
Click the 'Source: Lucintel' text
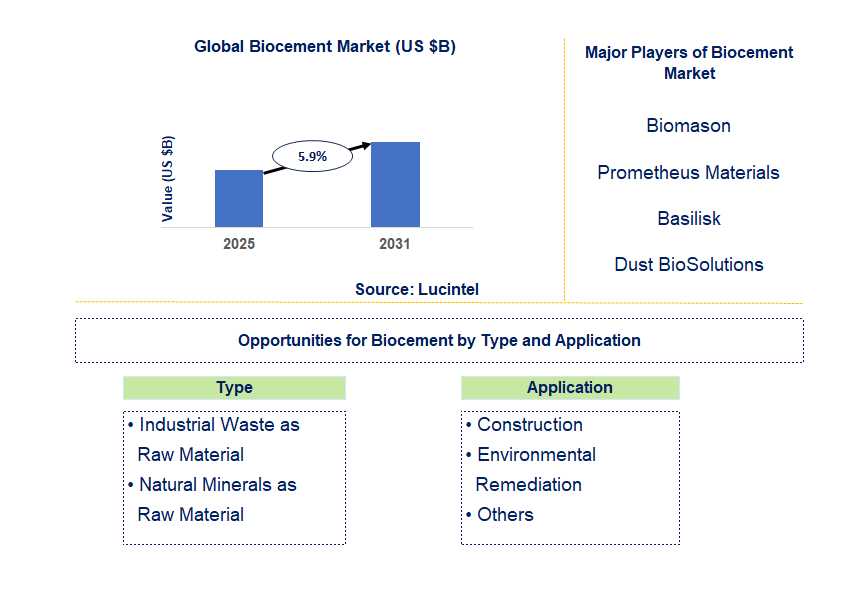417,290
